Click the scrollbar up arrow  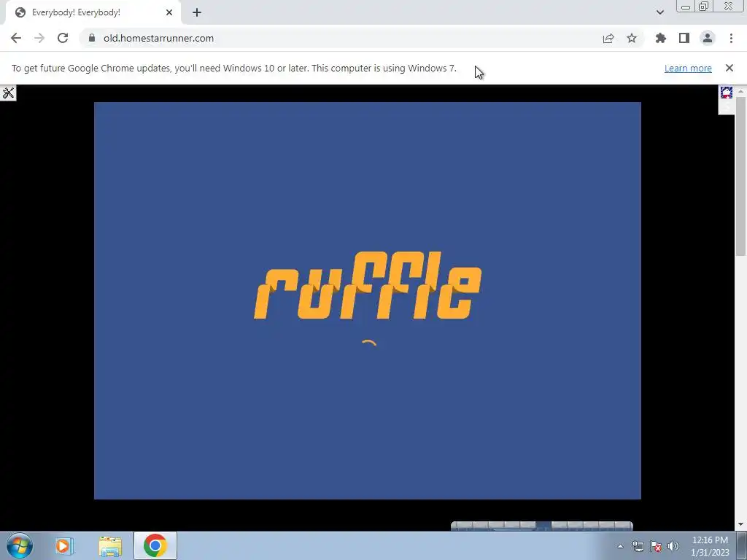(x=741, y=90)
